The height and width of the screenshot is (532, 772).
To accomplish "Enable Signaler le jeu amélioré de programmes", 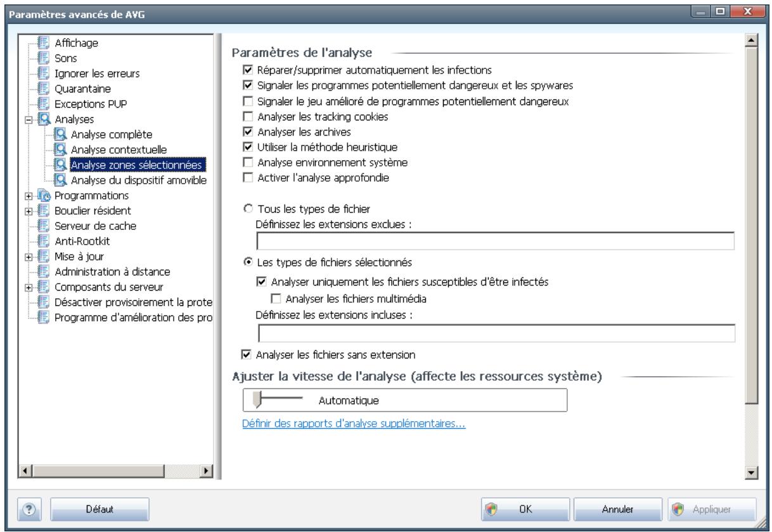I will 247,100.
